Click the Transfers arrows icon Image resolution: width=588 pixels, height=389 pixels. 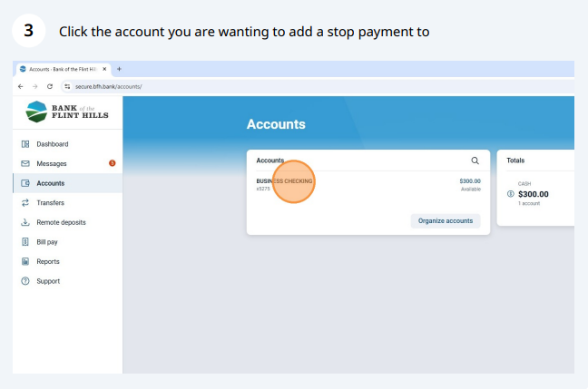click(x=25, y=203)
